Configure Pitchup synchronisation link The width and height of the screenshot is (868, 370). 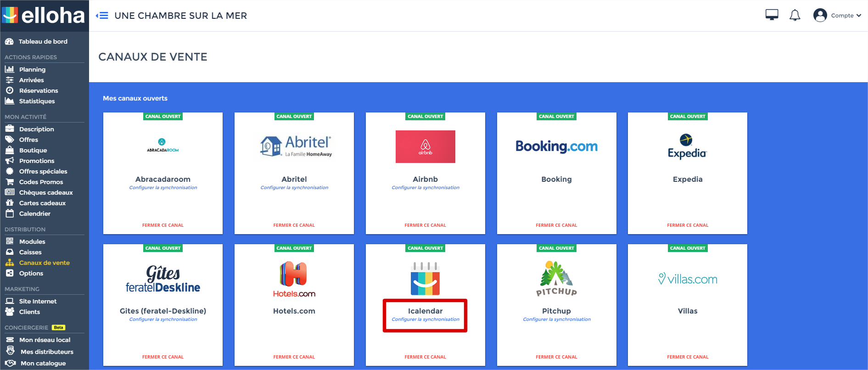557,320
